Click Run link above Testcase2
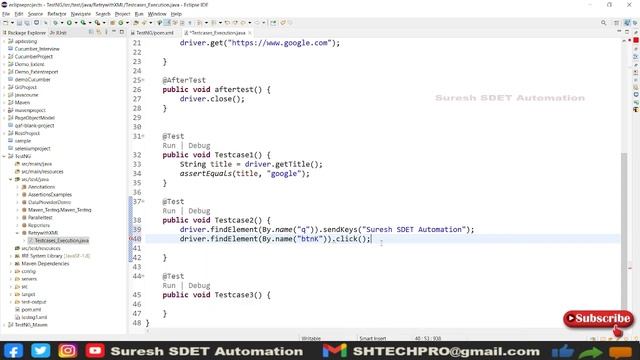Viewport: 640px width, 360px height. click(169, 211)
